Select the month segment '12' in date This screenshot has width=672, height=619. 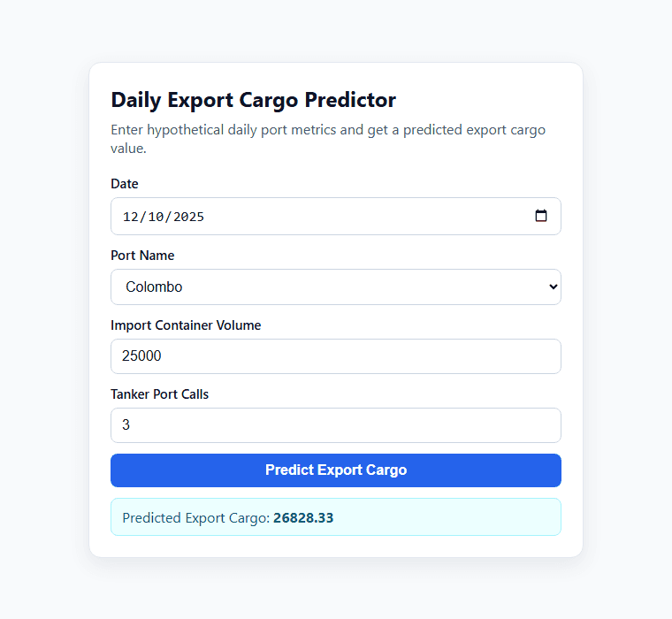[x=131, y=217]
